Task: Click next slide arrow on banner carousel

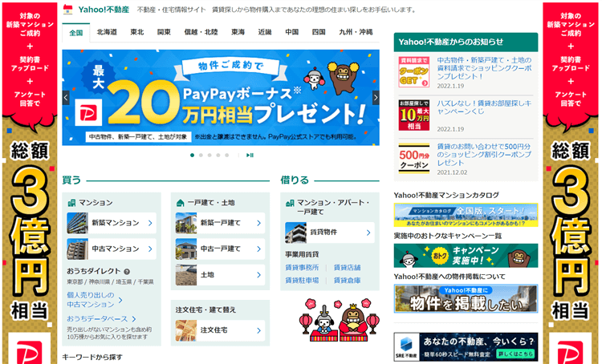Action: (375, 98)
